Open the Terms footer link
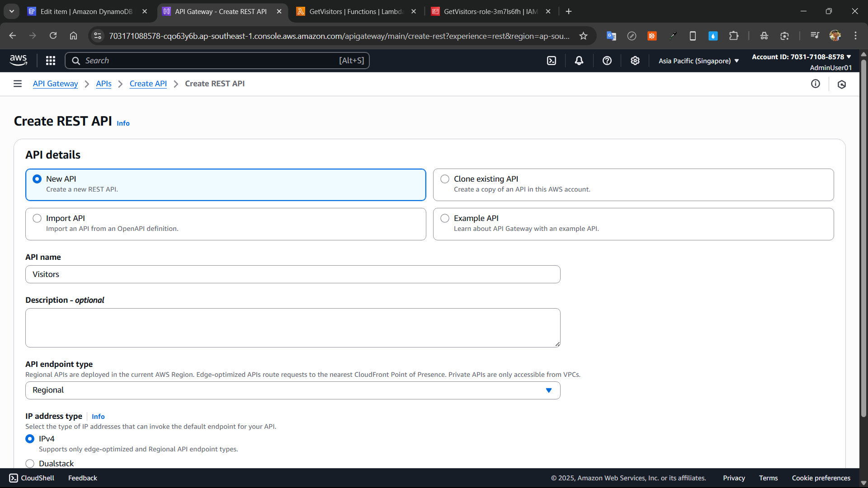 pos(768,478)
